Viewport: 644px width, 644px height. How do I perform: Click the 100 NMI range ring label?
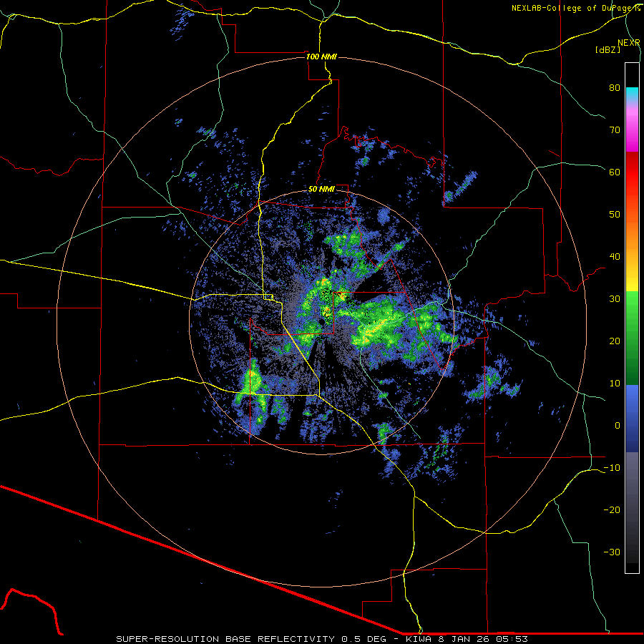click(321, 57)
